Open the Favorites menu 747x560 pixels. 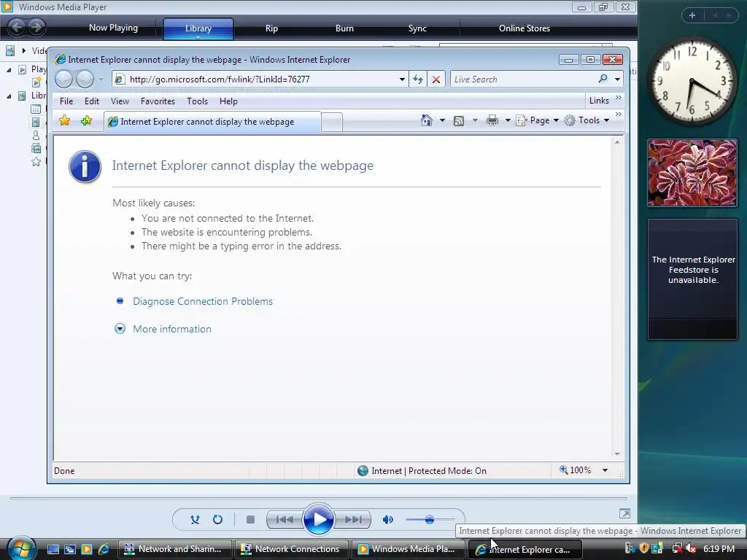[x=158, y=101]
